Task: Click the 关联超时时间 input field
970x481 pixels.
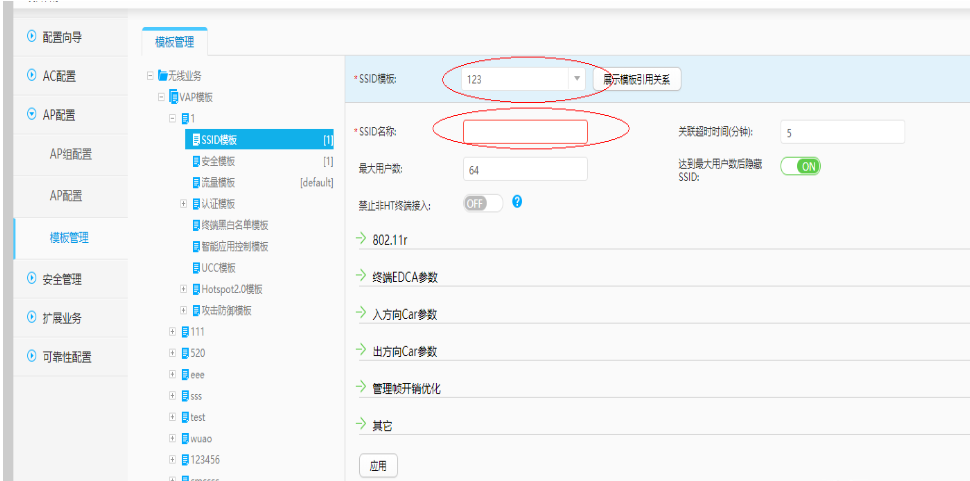Action: tap(843, 132)
